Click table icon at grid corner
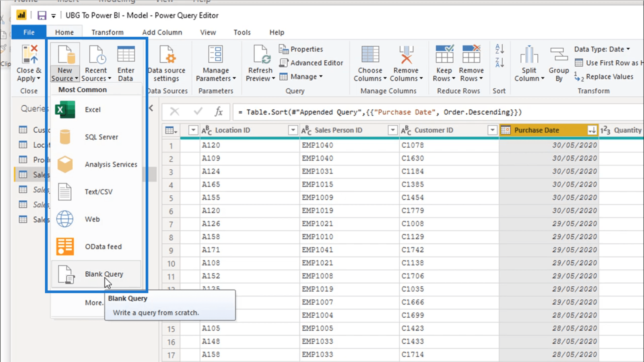 tap(171, 130)
